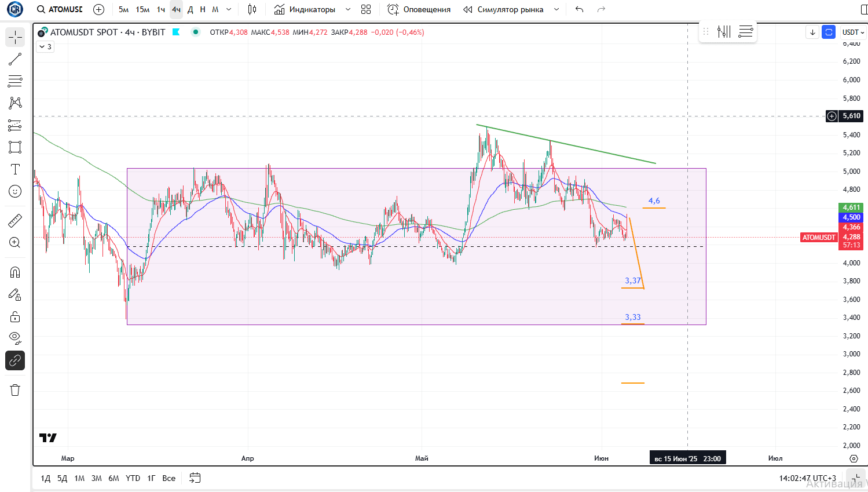868x492 pixels.
Task: Set date range to YTD
Action: (x=133, y=478)
